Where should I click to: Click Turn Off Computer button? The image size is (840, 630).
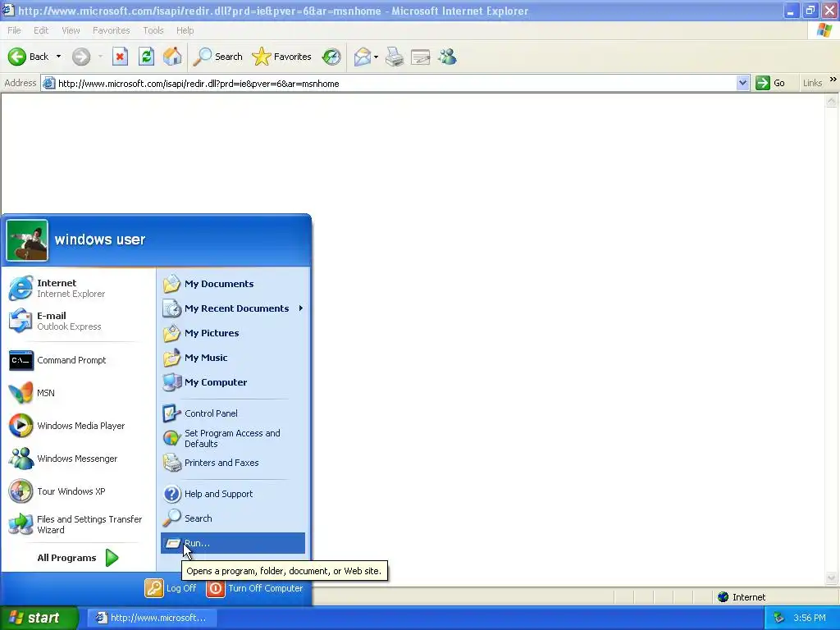coord(255,588)
